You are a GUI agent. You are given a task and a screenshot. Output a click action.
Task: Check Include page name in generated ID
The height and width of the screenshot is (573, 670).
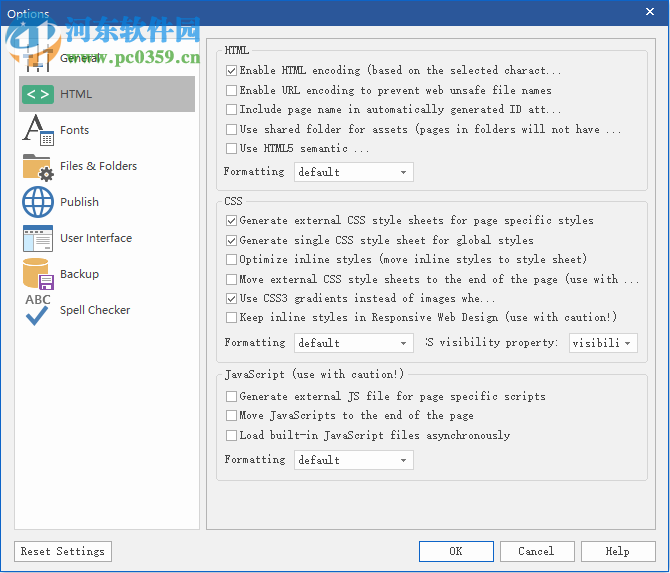pos(231,109)
